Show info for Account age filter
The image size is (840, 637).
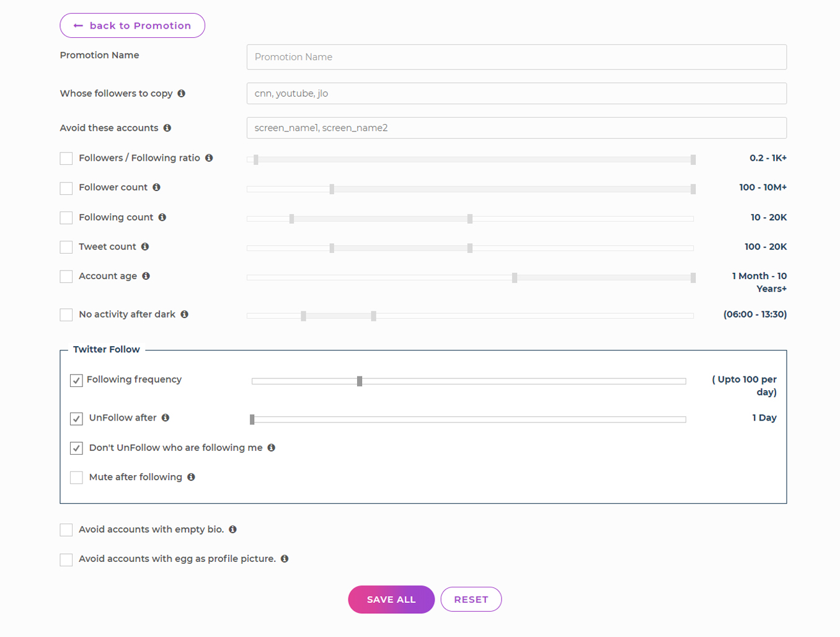point(145,276)
